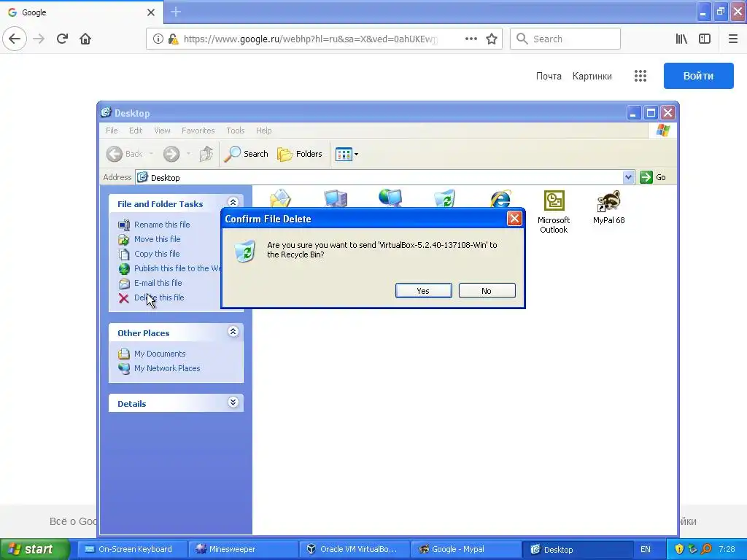Screen dimensions: 747x560
Task: Click the Картинки link on Google
Action: pyautogui.click(x=592, y=76)
